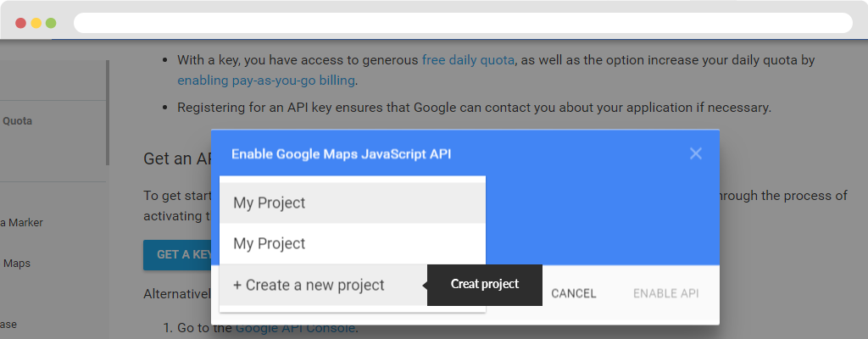Open the Google API Console link
This screenshot has height=339, width=868.
click(295, 328)
